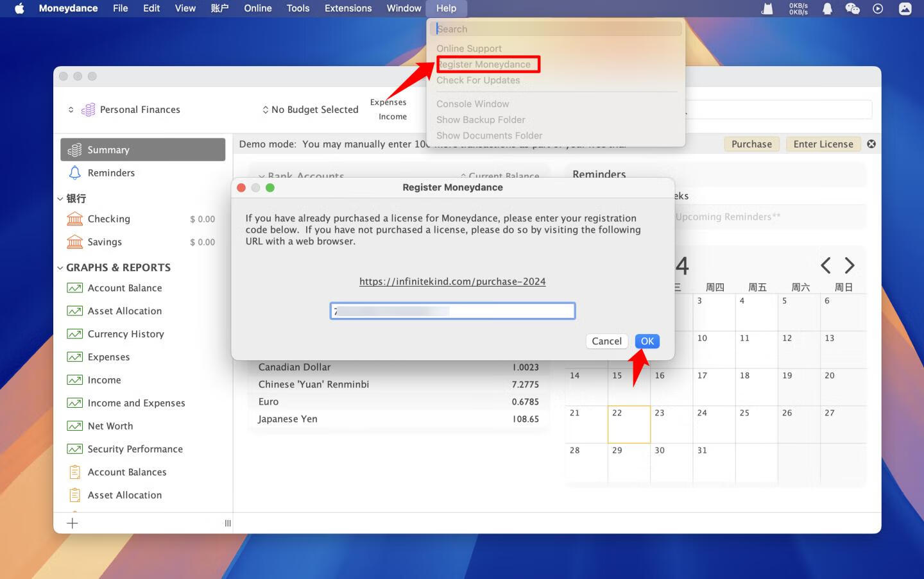The height and width of the screenshot is (579, 924).
Task: Click the WeChat menu bar icon
Action: click(852, 8)
